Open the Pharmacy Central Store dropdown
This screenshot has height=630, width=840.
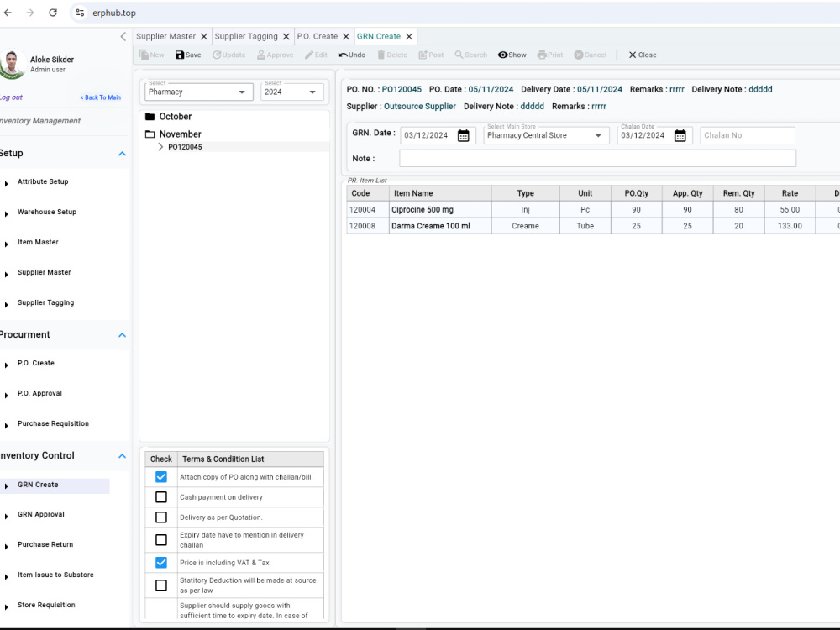546,135
